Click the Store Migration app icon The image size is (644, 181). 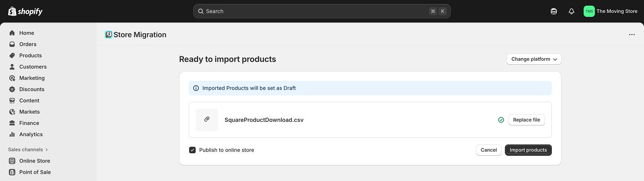[108, 35]
